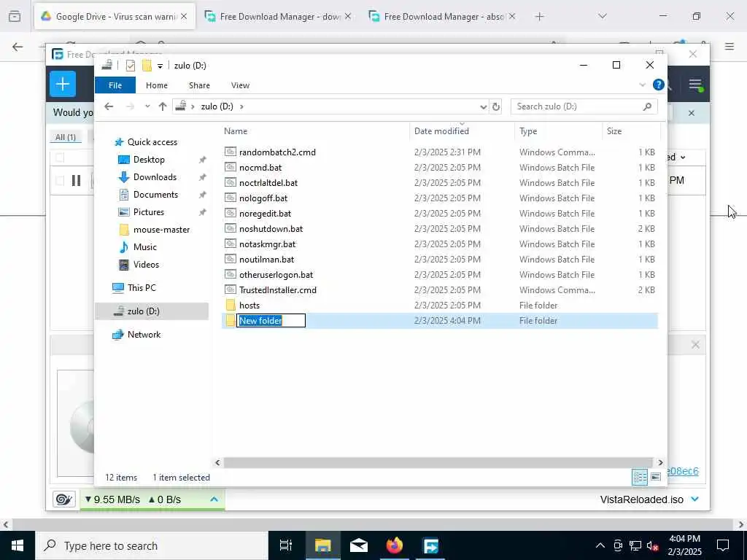Screen dimensions: 747x560
Task: Click the Explorer horizontal scrollbar
Action: pyautogui.click(x=438, y=462)
